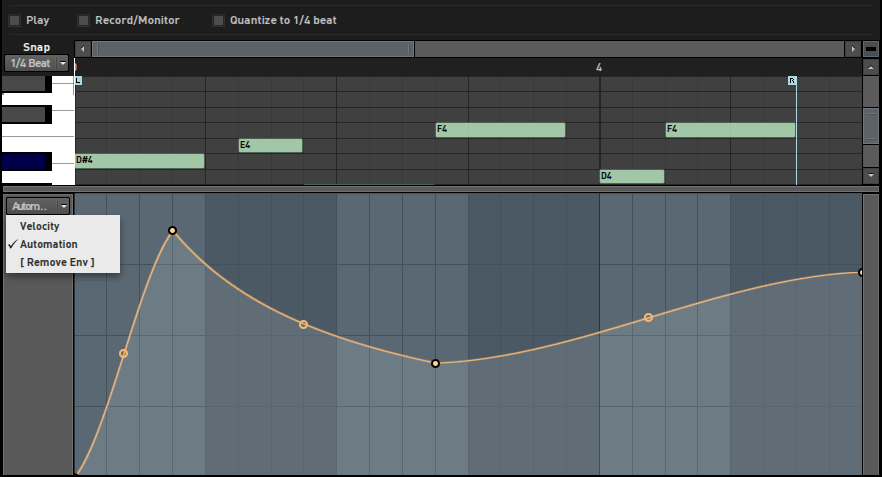Select the D#4 note block
Viewport: 882px width, 477px height.
(140, 161)
